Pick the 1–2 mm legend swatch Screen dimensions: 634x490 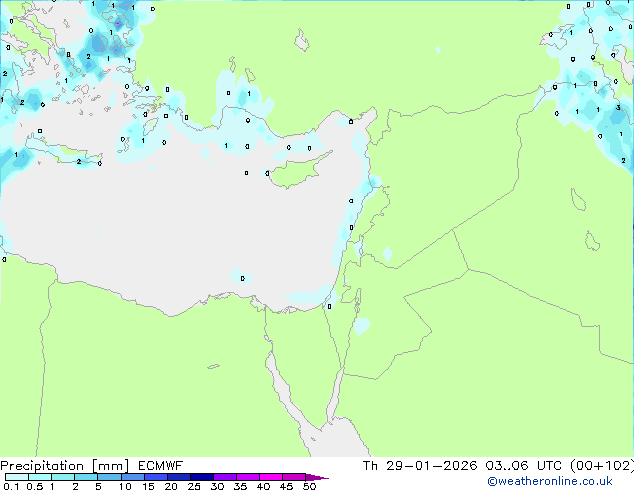tap(63, 477)
